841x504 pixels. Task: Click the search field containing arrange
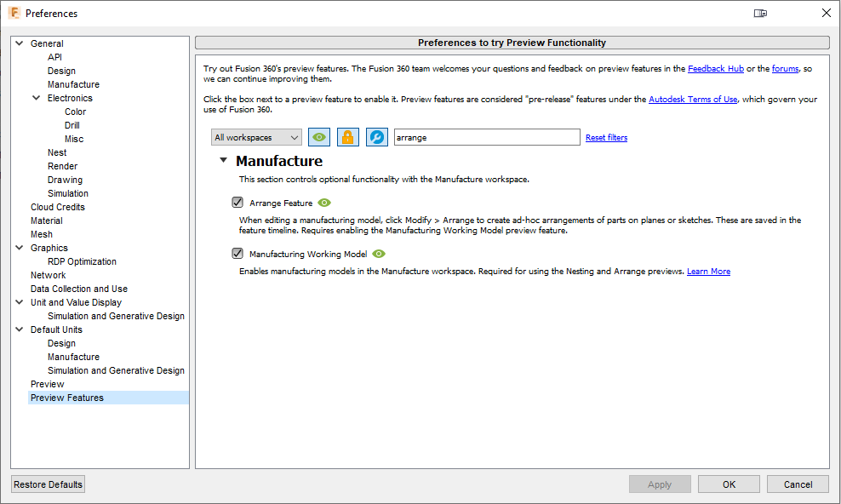[x=487, y=137]
